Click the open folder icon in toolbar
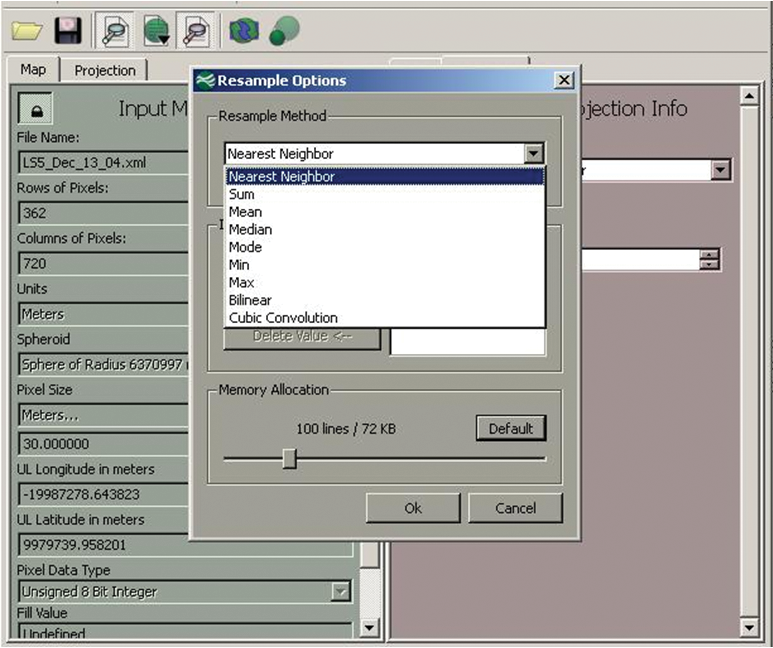This screenshot has width=773, height=648. [27, 31]
